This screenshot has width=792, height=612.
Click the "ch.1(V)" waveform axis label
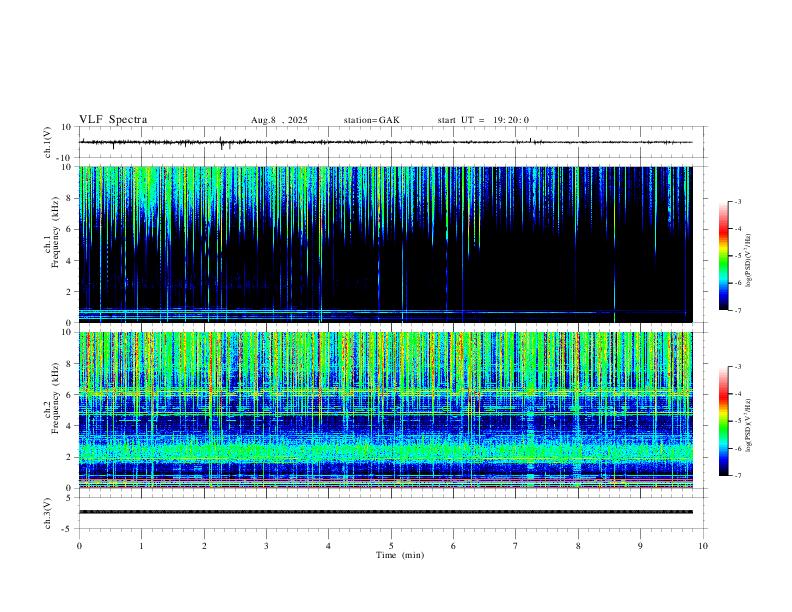(x=48, y=142)
